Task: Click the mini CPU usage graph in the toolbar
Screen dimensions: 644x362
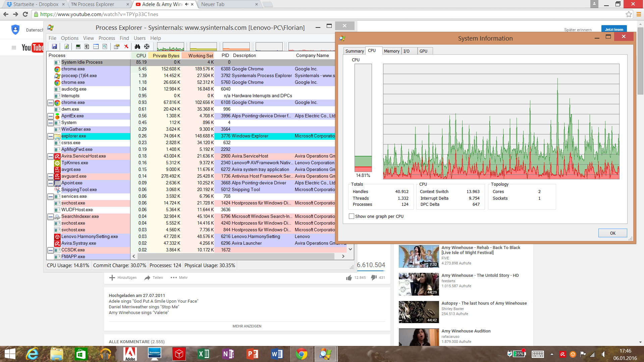Action: click(x=170, y=47)
